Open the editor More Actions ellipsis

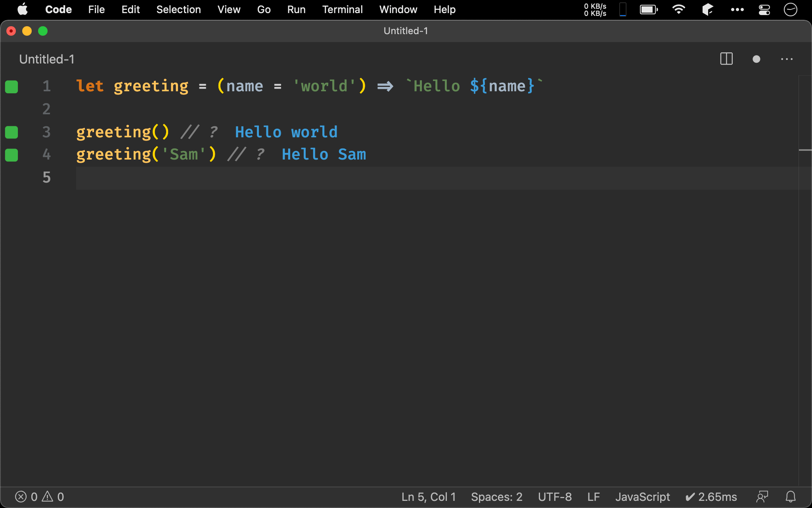pos(787,59)
